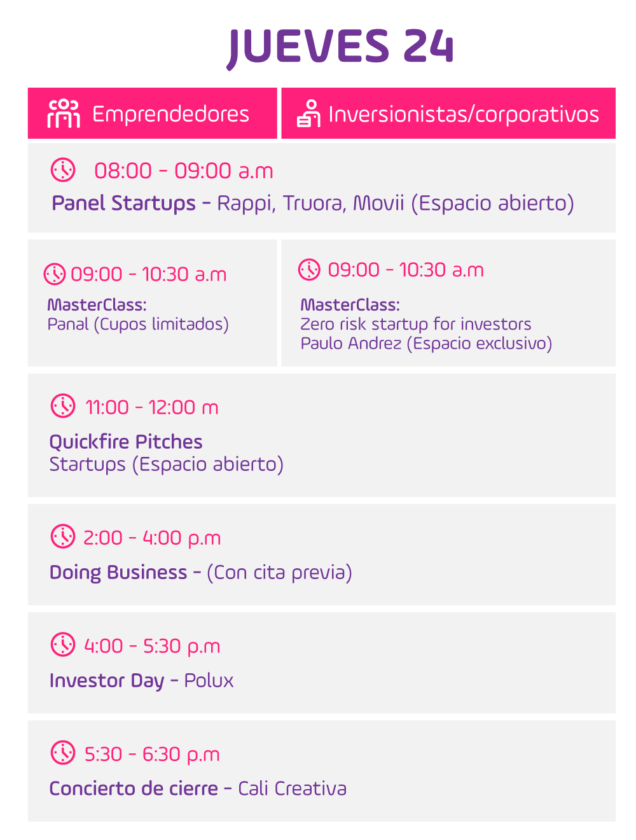Viewport: 636px width, 840px height.
Task: Click the JUEVES 24 heading
Action: coord(341,46)
